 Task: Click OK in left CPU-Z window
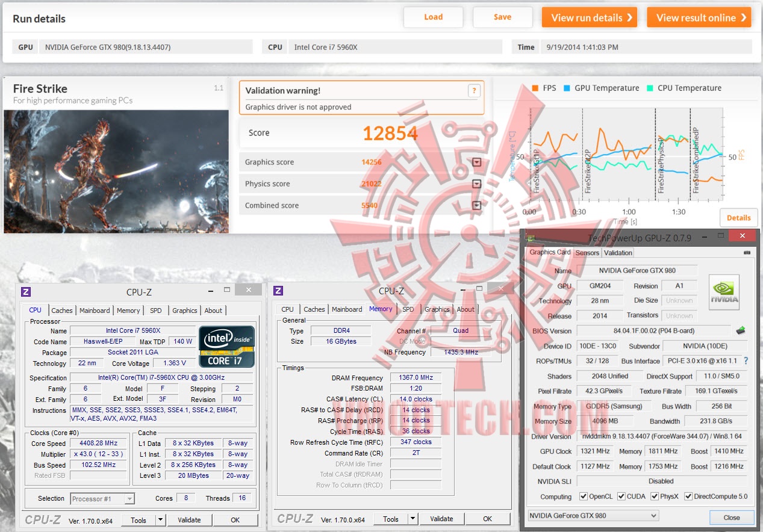[235, 520]
